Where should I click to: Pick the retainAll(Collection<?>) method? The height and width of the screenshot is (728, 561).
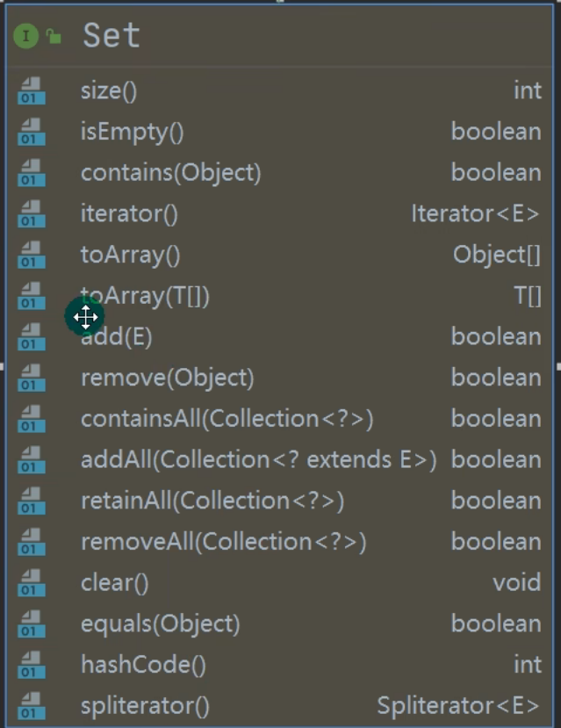tap(212, 501)
